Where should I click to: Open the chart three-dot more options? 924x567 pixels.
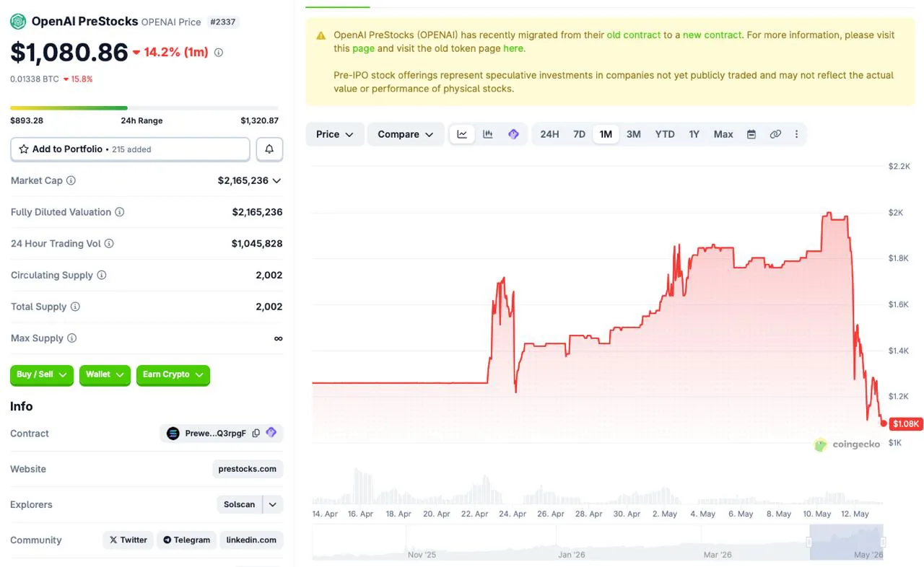click(x=796, y=134)
